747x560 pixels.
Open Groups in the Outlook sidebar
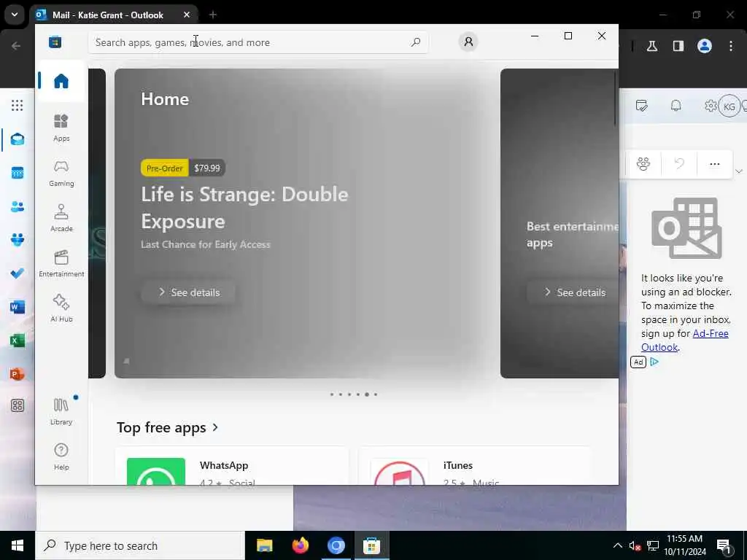tap(18, 239)
